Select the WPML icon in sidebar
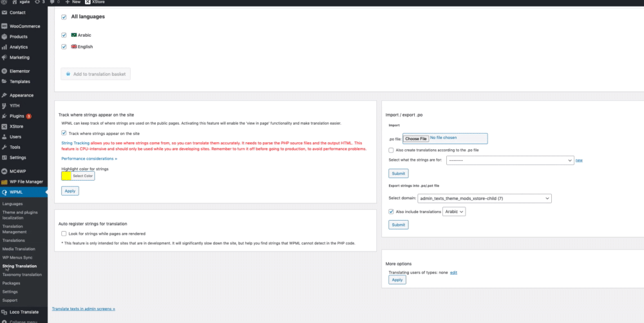Image resolution: width=644 pixels, height=323 pixels. pyautogui.click(x=4, y=192)
